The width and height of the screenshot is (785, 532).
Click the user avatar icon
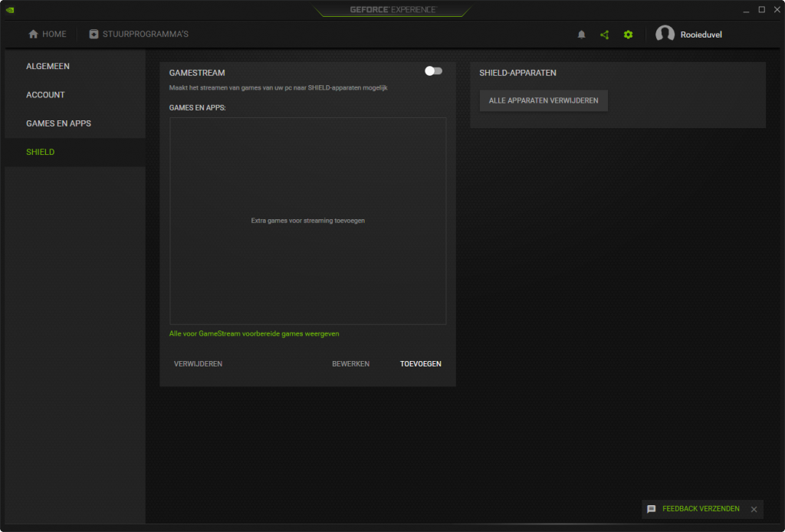coord(665,34)
